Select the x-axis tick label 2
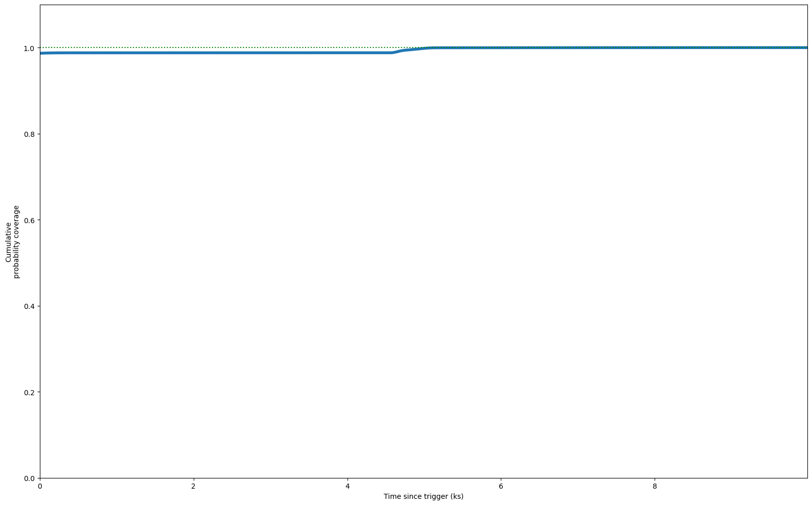The image size is (812, 505). 194,486
